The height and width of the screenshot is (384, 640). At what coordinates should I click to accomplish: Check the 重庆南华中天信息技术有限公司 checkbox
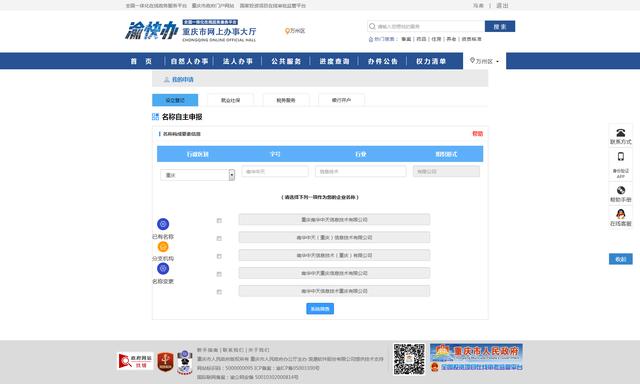click(219, 221)
